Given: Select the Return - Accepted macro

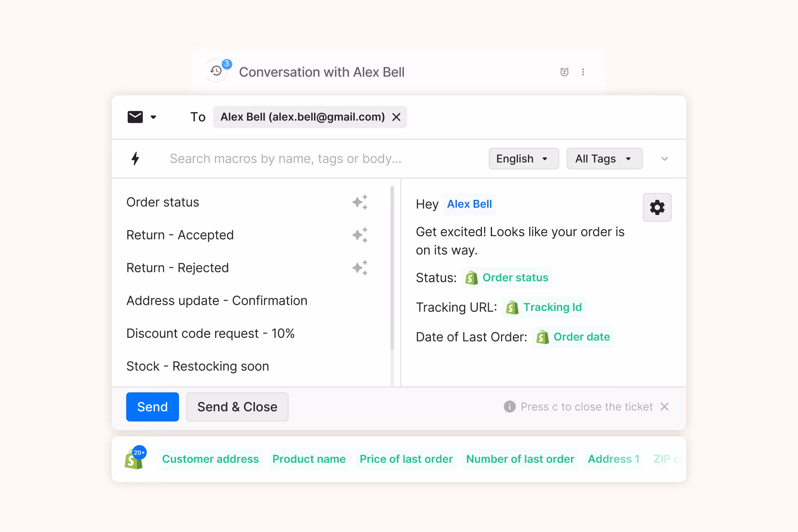Looking at the screenshot, I should click(x=180, y=235).
